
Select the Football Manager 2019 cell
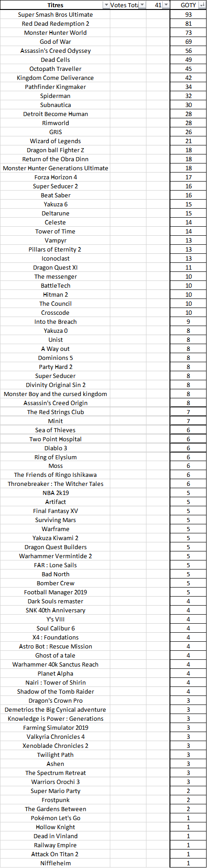click(x=55, y=592)
